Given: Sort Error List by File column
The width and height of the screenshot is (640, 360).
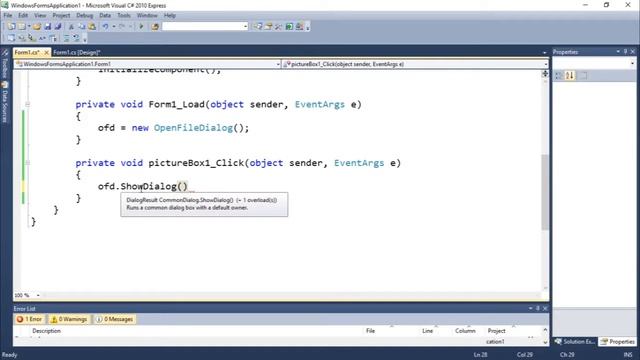Looking at the screenshot, I should [x=370, y=331].
